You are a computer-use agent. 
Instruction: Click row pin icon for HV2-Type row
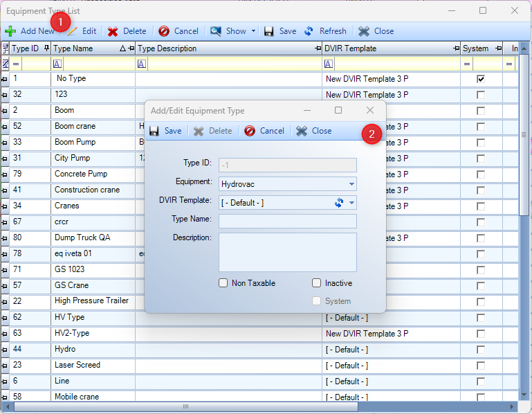point(5,334)
